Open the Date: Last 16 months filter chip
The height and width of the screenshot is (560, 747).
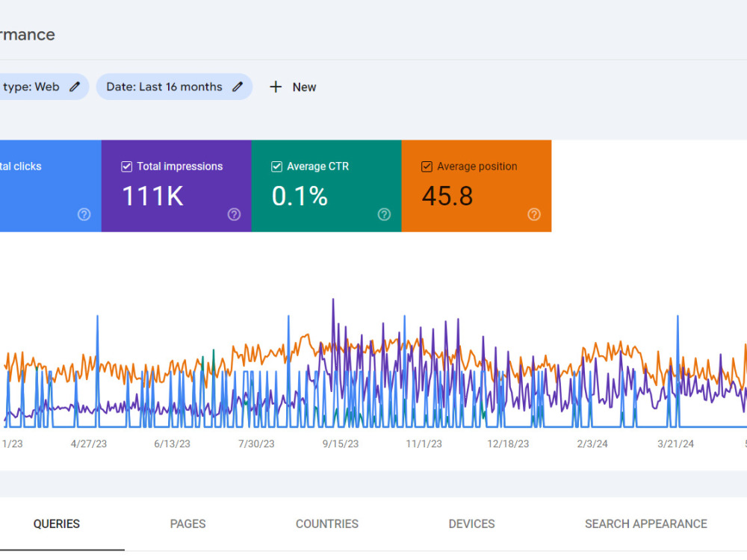click(x=174, y=87)
